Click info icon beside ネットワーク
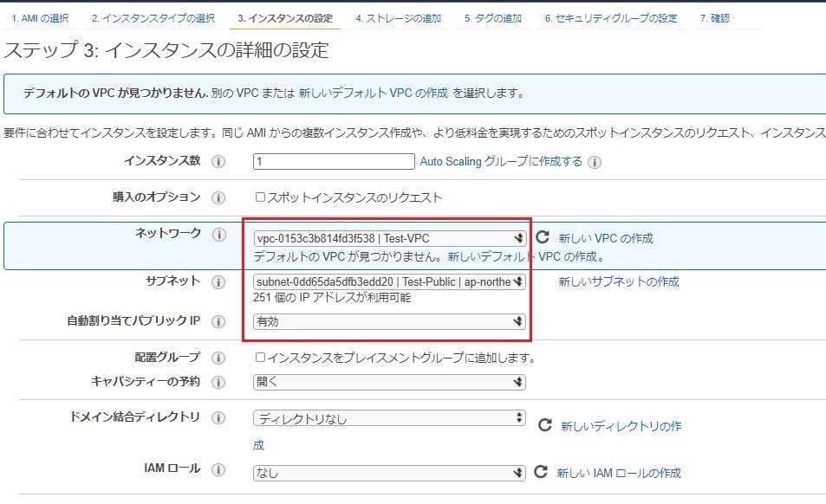The height and width of the screenshot is (504, 826). tap(218, 234)
